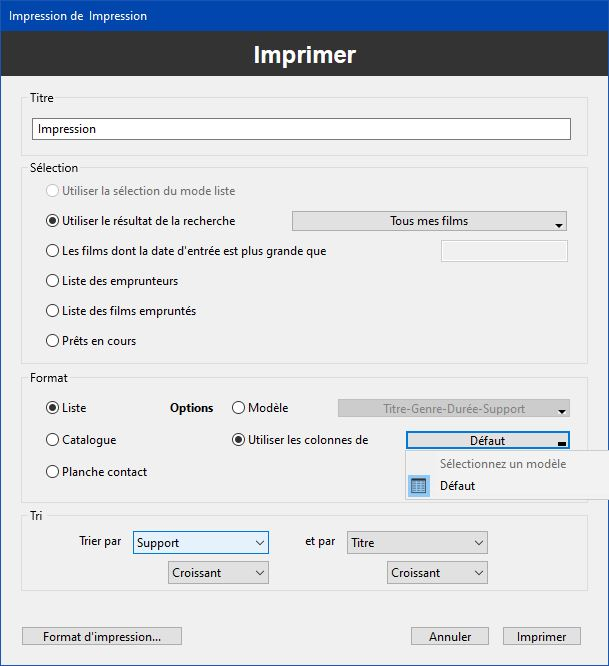Viewport: 609px width, 666px height.
Task: Select 'Liste des films empruntés' option
Action: (53, 311)
